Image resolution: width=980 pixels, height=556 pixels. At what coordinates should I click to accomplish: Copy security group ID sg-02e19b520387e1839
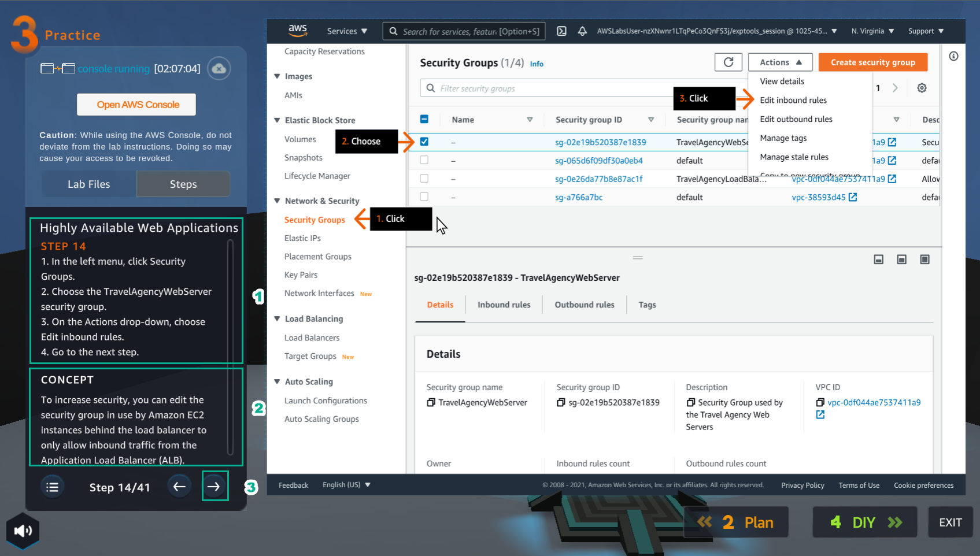[x=561, y=402]
